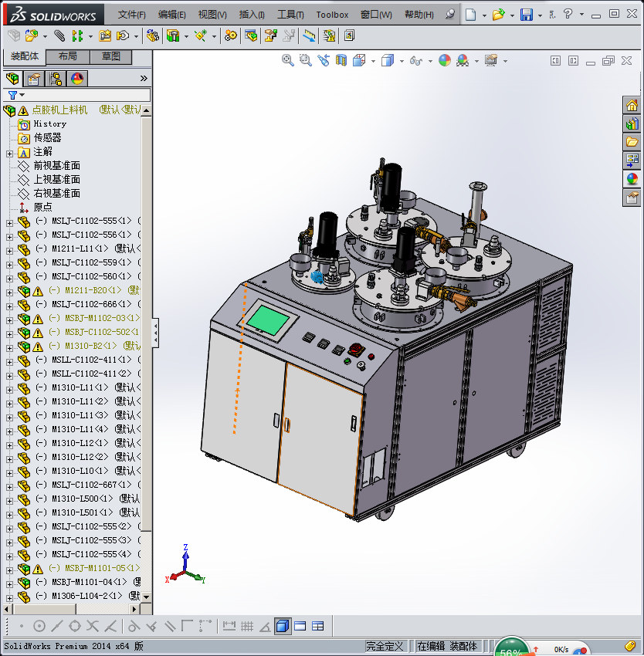The width and height of the screenshot is (644, 656).
Task: Click the Insert Components icon in the assembly toolbar
Action: [32, 36]
